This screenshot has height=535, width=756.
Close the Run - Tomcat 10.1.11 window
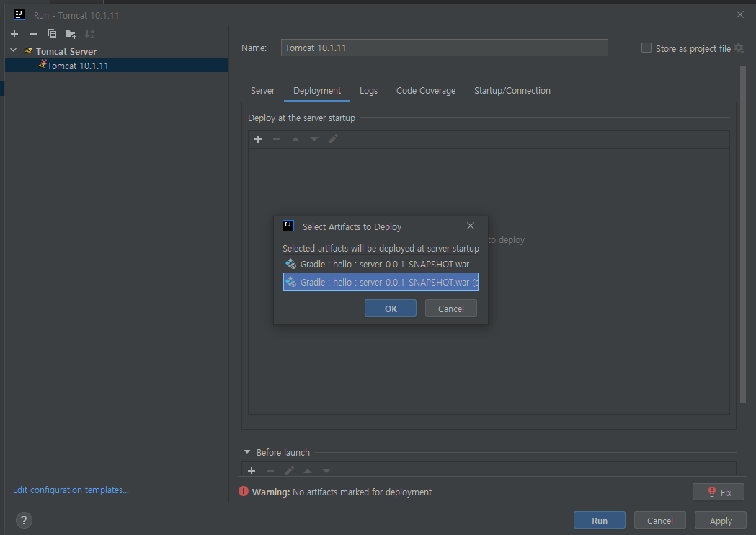(x=740, y=14)
